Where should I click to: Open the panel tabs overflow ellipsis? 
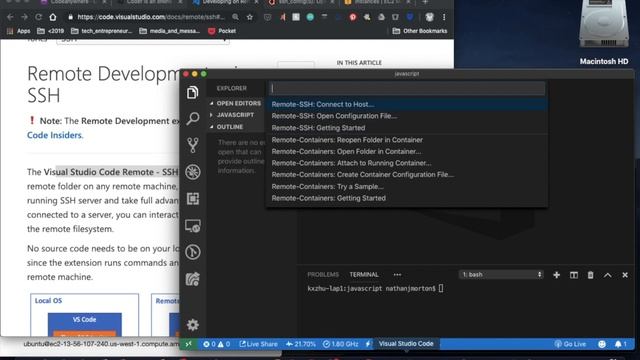[x=397, y=275]
